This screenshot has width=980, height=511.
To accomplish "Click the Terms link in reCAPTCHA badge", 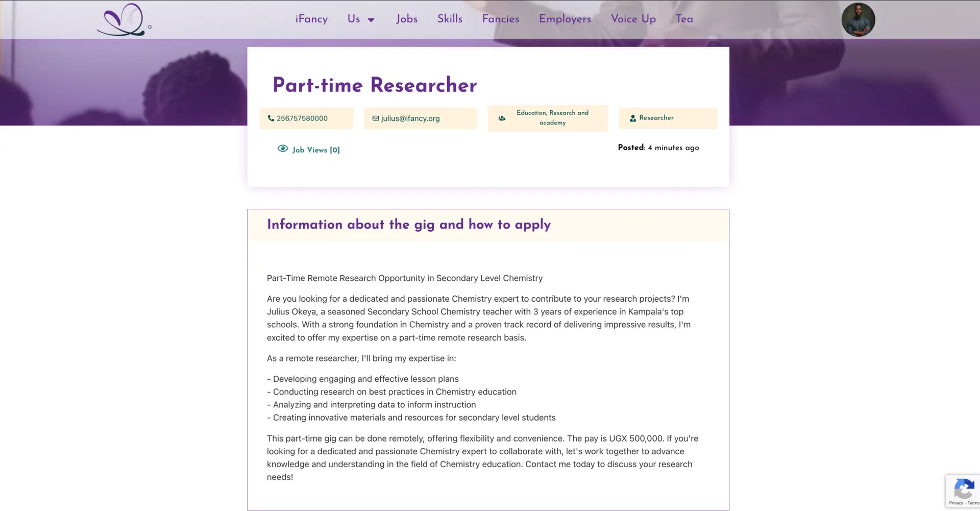I will 973,503.
